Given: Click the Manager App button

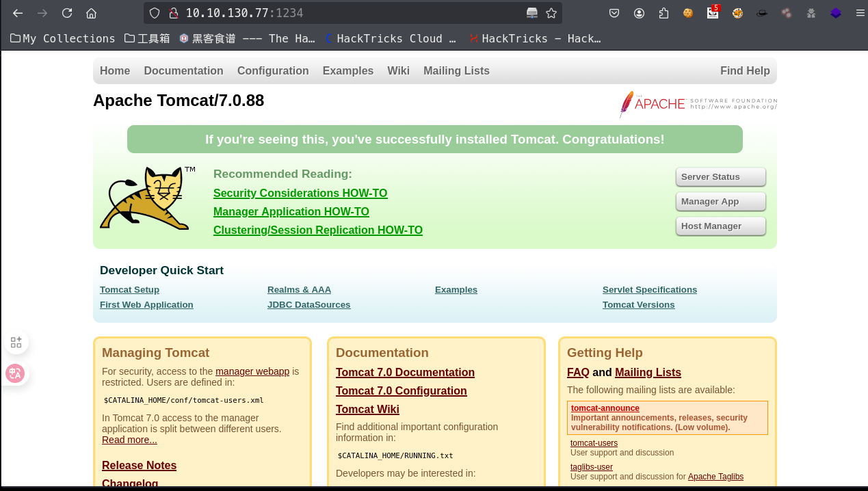Looking at the screenshot, I should point(720,202).
